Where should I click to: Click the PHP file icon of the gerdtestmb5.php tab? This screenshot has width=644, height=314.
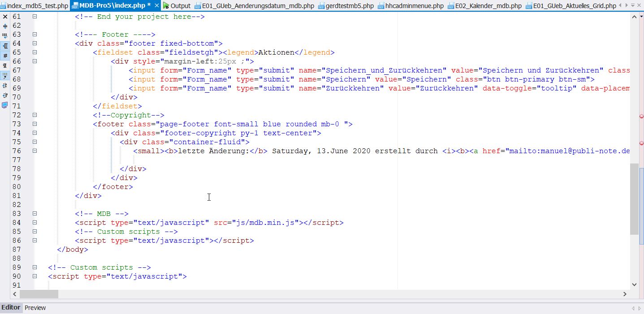pyautogui.click(x=321, y=6)
